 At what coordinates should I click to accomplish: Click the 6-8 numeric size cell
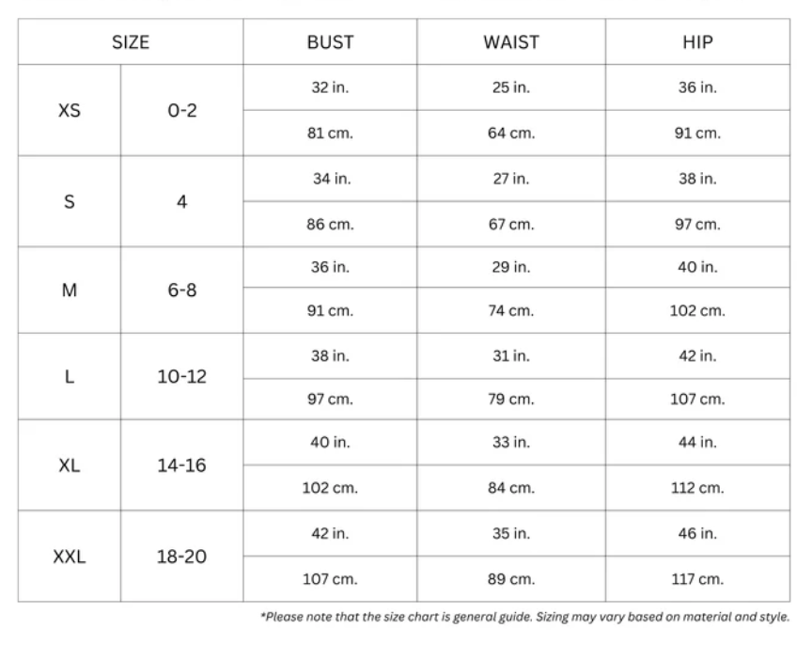182,291
